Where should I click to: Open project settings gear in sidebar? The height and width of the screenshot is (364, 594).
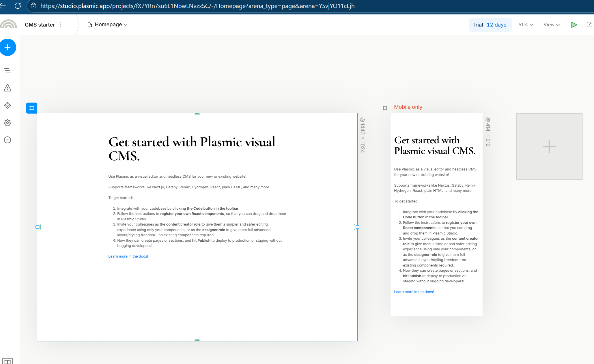point(8,123)
